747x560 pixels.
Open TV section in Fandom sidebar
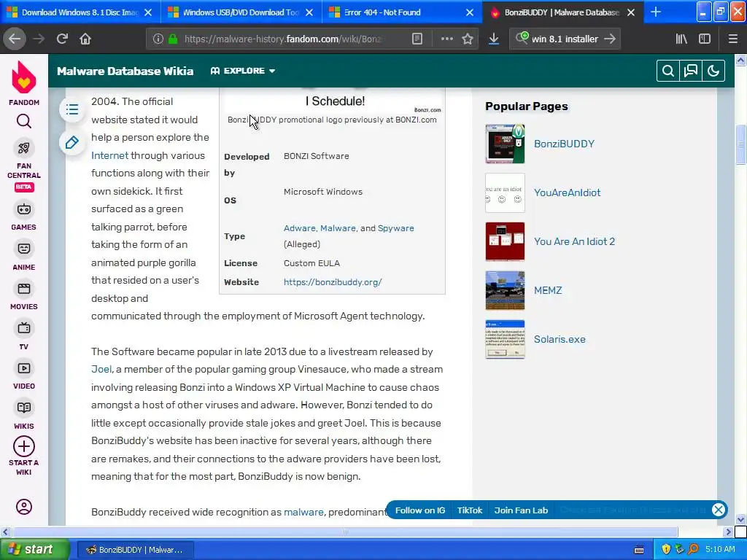pos(24,335)
